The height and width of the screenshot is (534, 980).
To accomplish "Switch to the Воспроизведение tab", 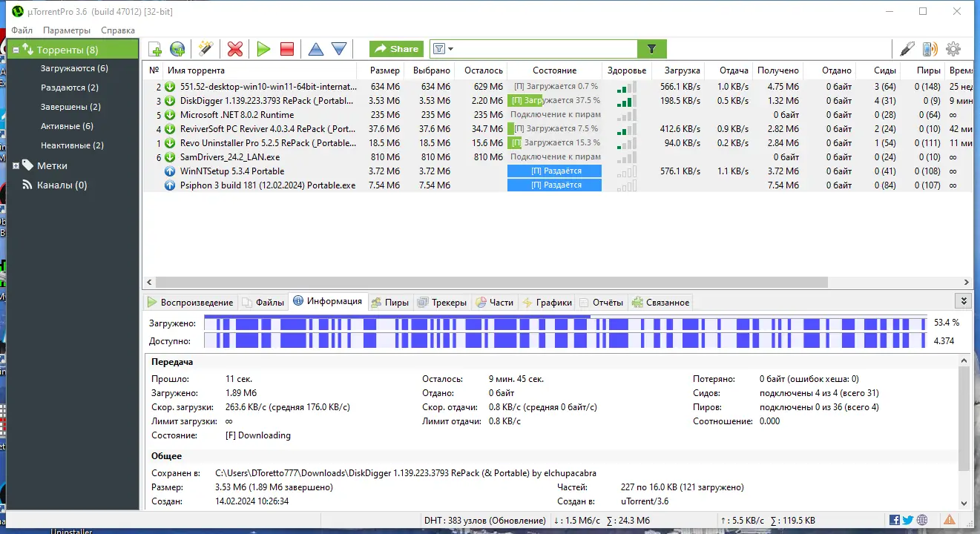I will [x=189, y=302].
